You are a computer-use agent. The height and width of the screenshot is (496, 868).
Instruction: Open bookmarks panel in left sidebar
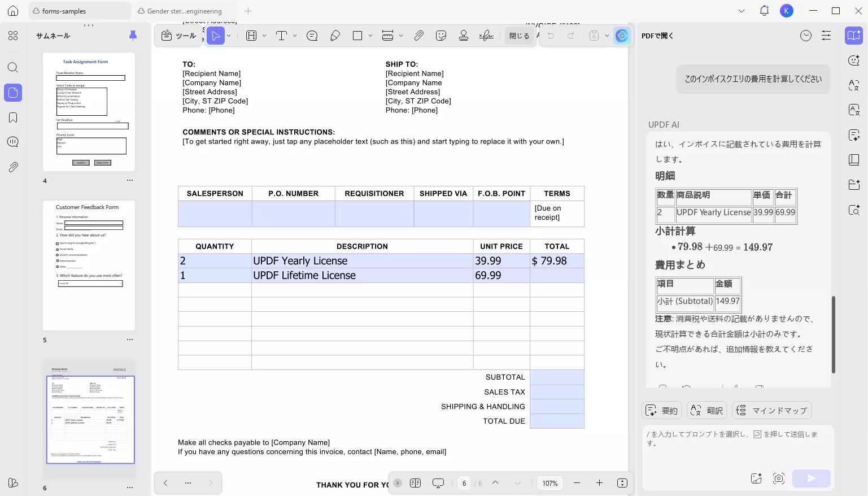[x=13, y=118]
